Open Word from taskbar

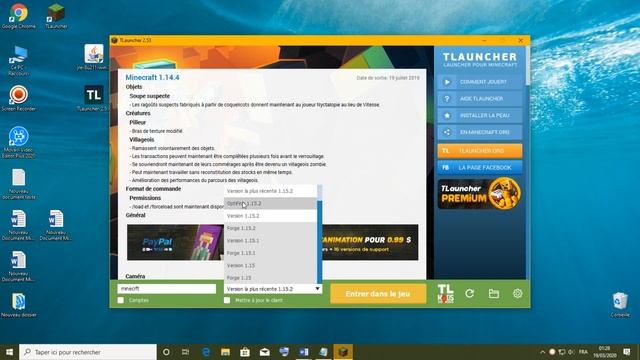tap(304, 352)
